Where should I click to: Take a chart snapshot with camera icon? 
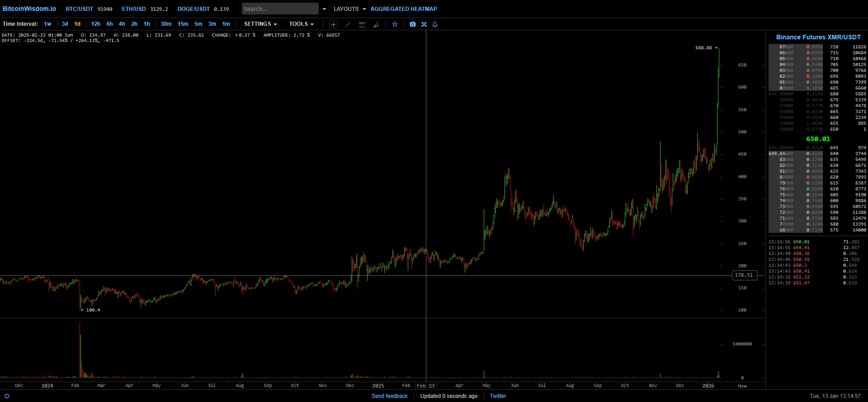(412, 24)
